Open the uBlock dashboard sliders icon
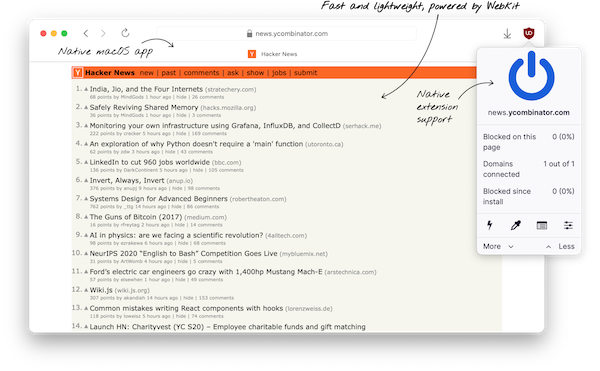 [x=568, y=226]
